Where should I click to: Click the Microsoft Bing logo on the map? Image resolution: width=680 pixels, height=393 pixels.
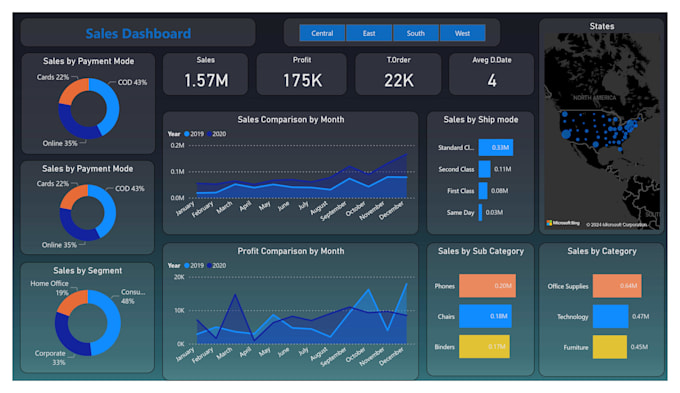[563, 223]
